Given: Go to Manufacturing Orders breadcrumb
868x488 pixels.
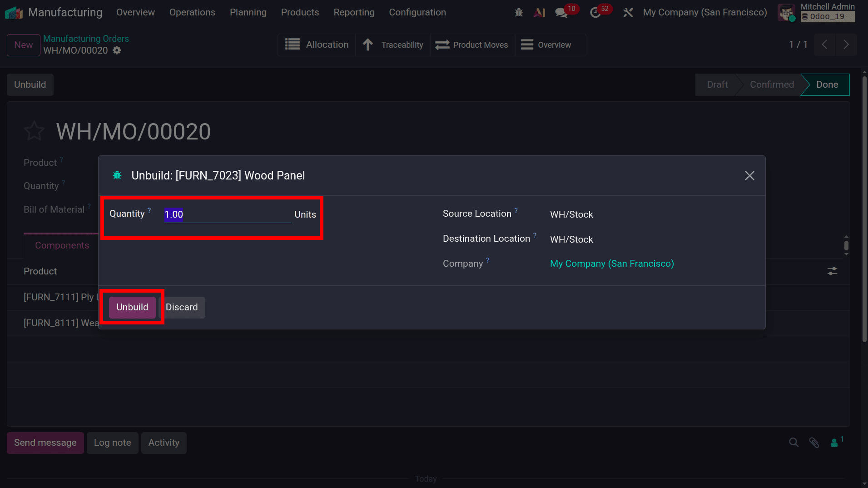Looking at the screenshot, I should (86, 39).
